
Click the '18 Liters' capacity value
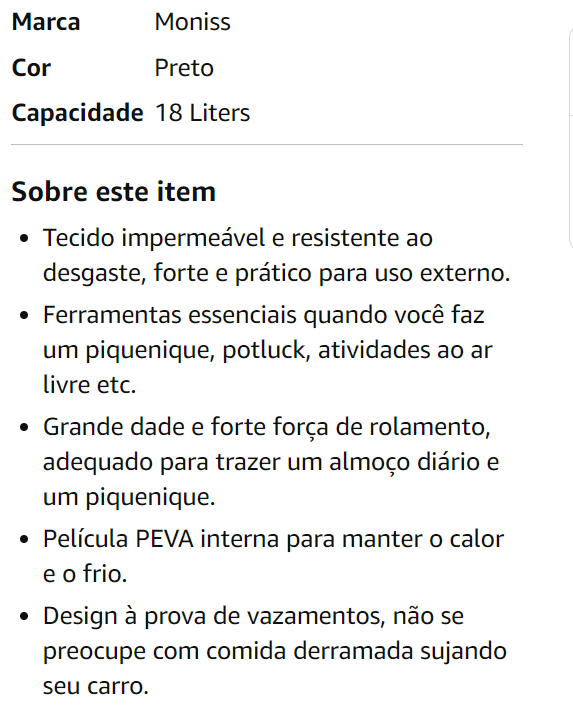click(x=202, y=113)
